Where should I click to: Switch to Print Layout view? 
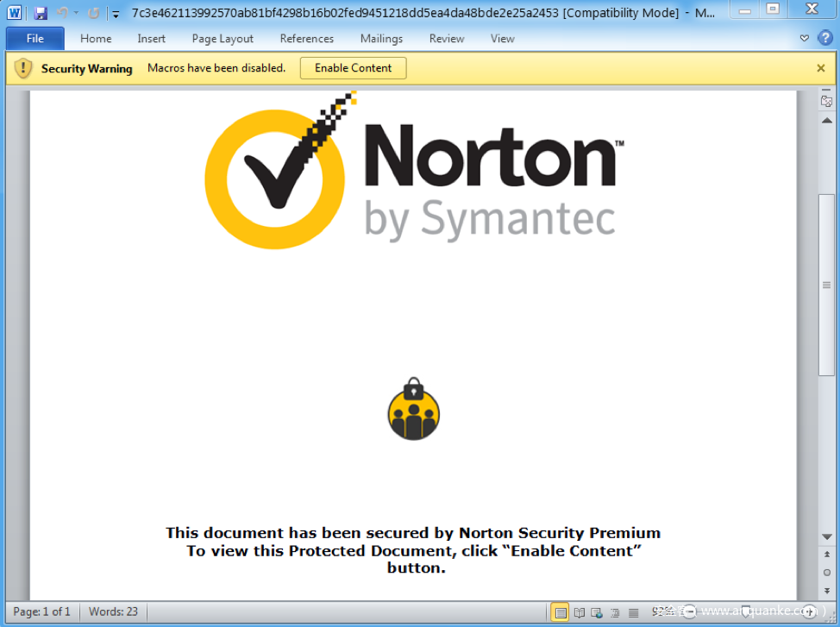[x=561, y=612]
